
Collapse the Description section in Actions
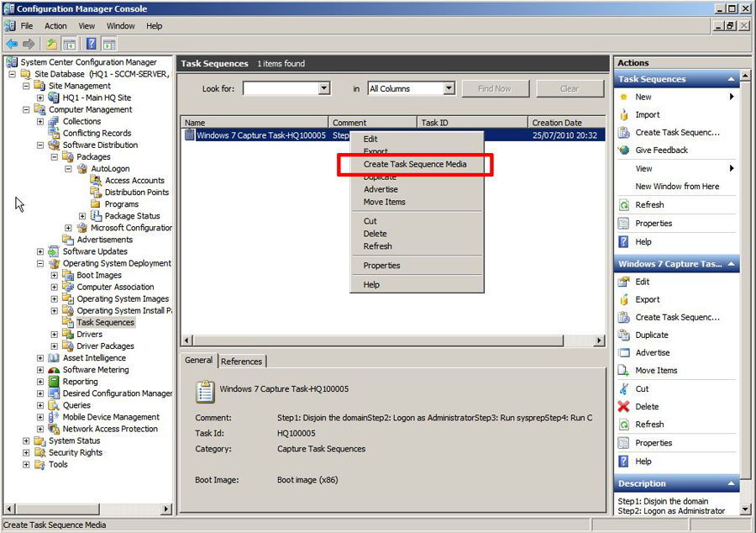pyautogui.click(x=731, y=483)
